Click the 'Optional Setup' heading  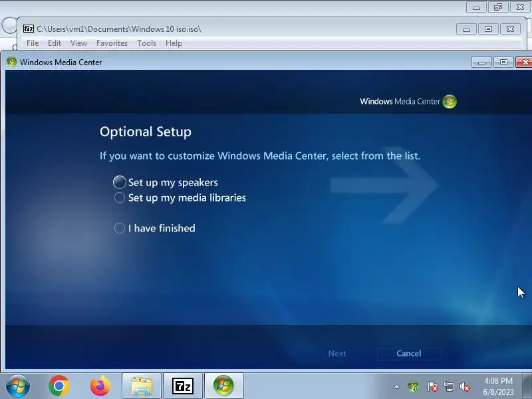click(x=146, y=132)
